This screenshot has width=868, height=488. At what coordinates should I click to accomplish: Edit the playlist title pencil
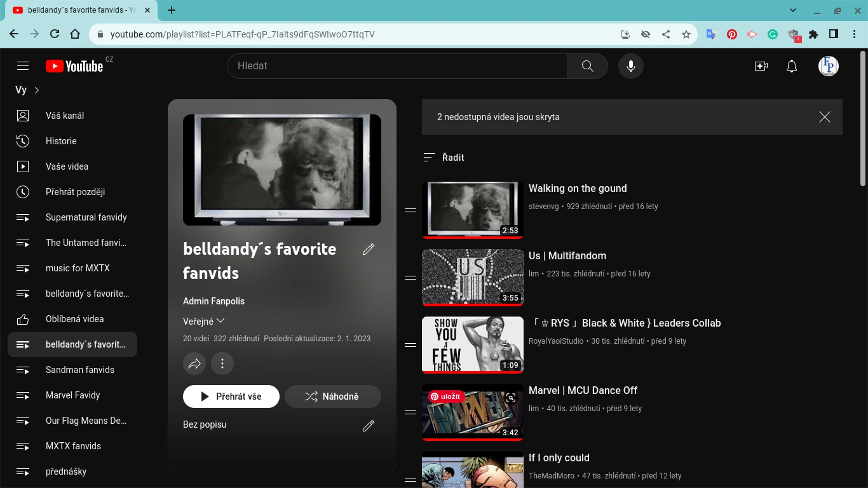pyautogui.click(x=369, y=250)
